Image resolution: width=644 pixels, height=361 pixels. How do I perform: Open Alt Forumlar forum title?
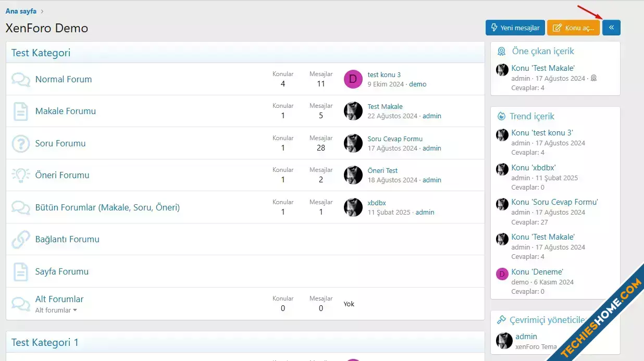[x=59, y=299]
